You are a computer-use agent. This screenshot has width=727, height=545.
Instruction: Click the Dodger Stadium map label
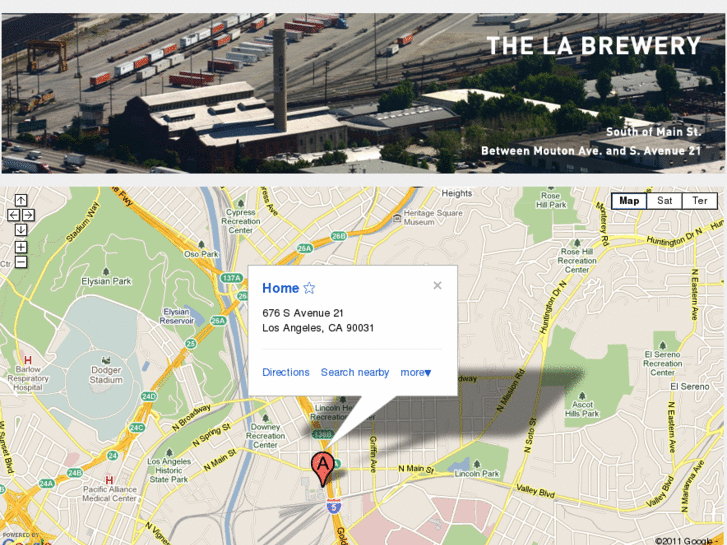click(x=106, y=375)
